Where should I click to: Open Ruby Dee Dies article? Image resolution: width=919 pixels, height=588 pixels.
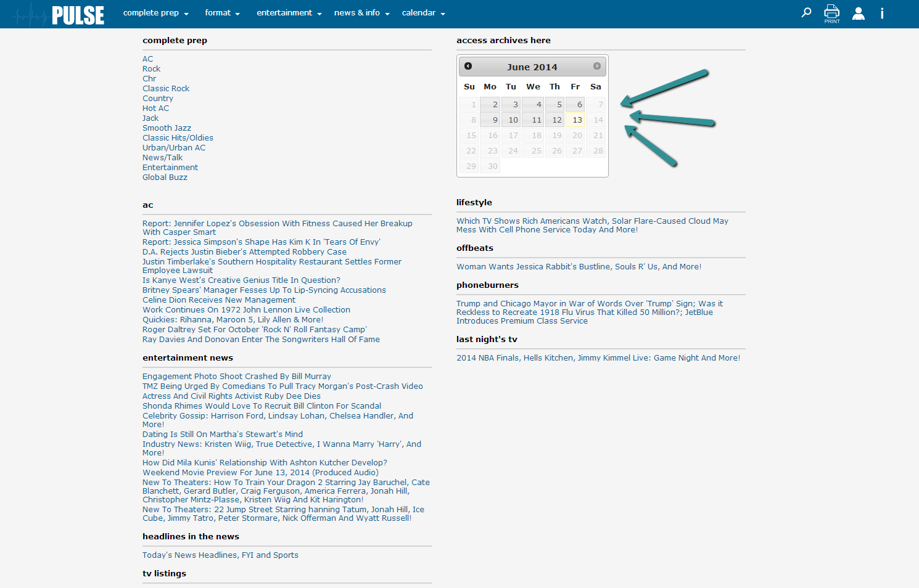[231, 396]
